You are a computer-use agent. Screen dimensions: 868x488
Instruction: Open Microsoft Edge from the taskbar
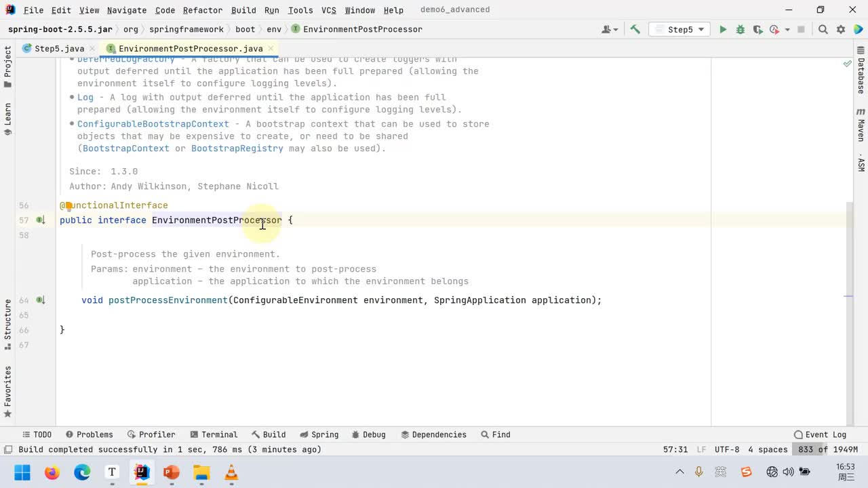point(82,472)
